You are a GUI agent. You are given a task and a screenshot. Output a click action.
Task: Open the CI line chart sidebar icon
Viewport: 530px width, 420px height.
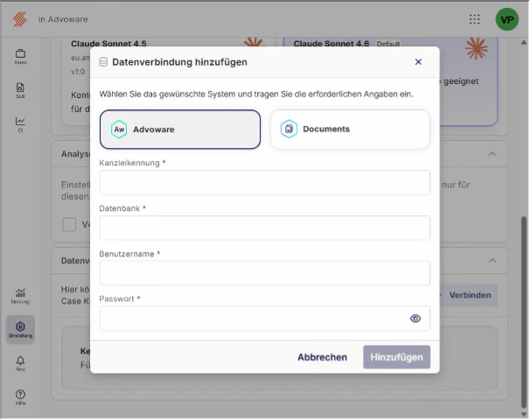[x=20, y=124]
